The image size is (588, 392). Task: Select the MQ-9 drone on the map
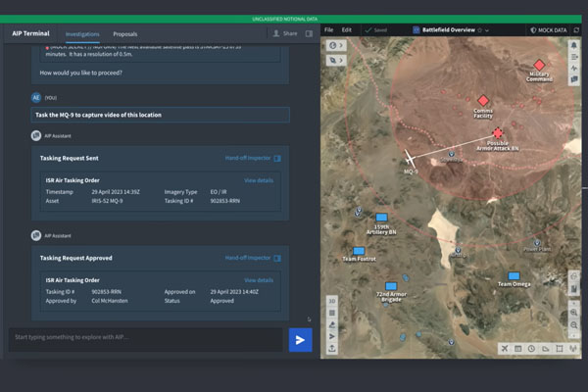pos(411,159)
